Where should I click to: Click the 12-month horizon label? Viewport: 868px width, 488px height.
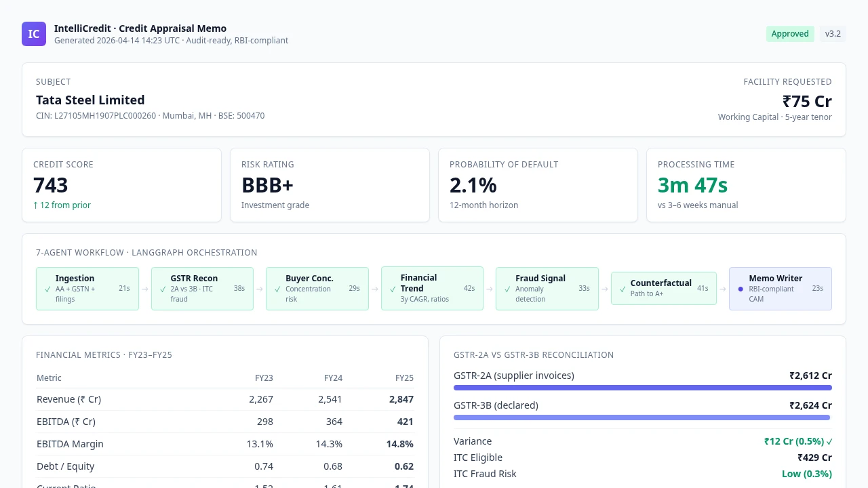click(x=484, y=205)
